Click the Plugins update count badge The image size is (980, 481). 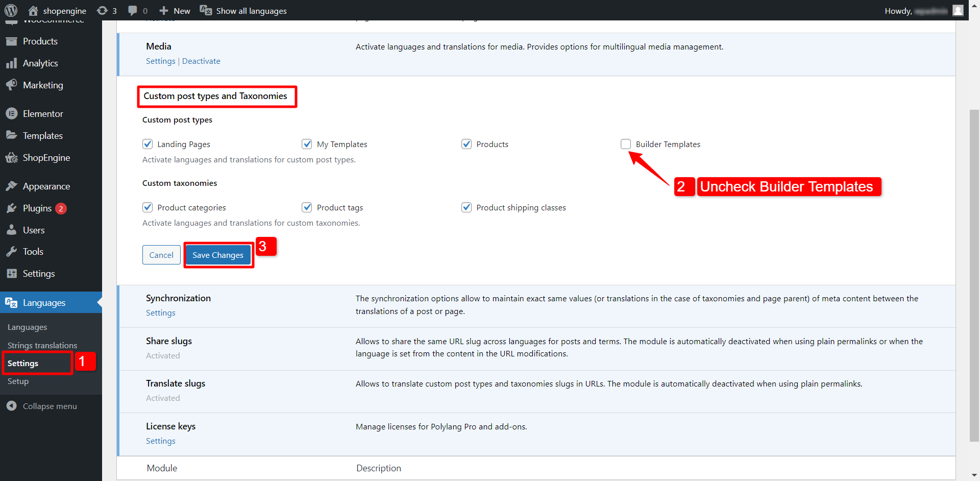coord(61,208)
